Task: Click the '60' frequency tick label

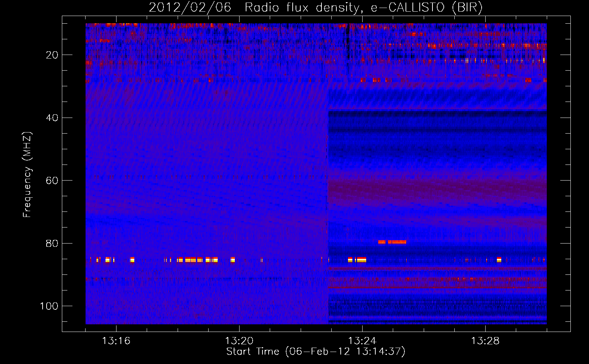Action: click(x=52, y=181)
